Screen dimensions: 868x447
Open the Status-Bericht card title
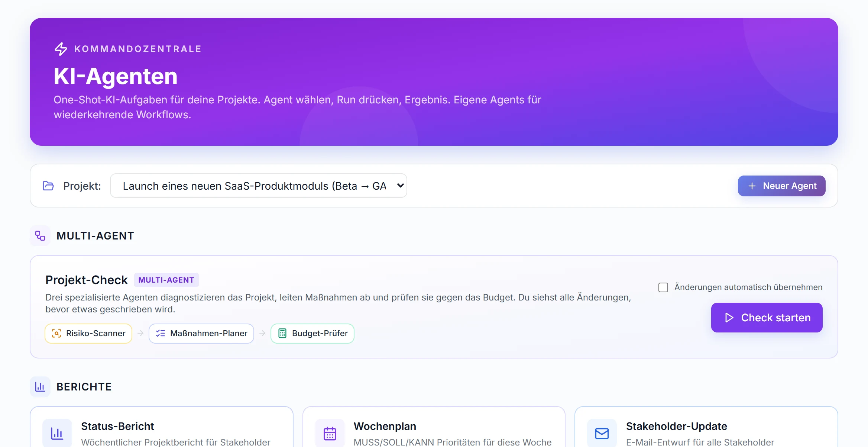[x=117, y=426]
